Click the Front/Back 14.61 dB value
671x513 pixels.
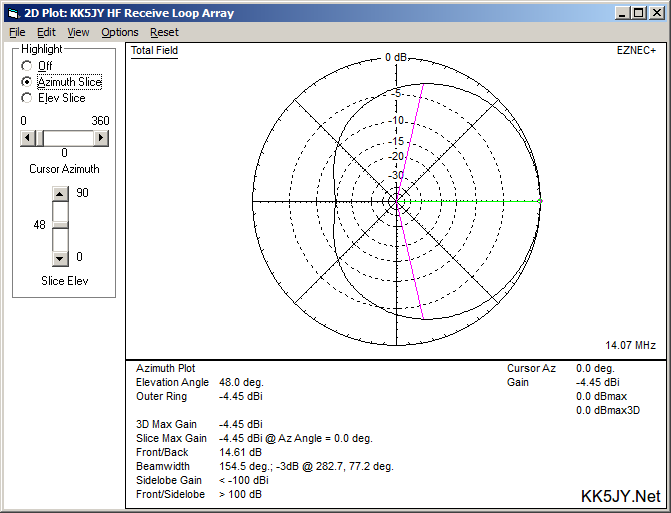tap(240, 452)
